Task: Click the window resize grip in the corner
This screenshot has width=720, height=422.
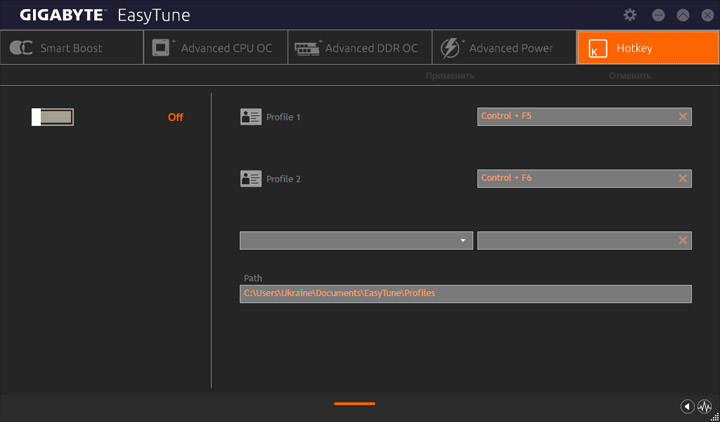Action: 715,417
